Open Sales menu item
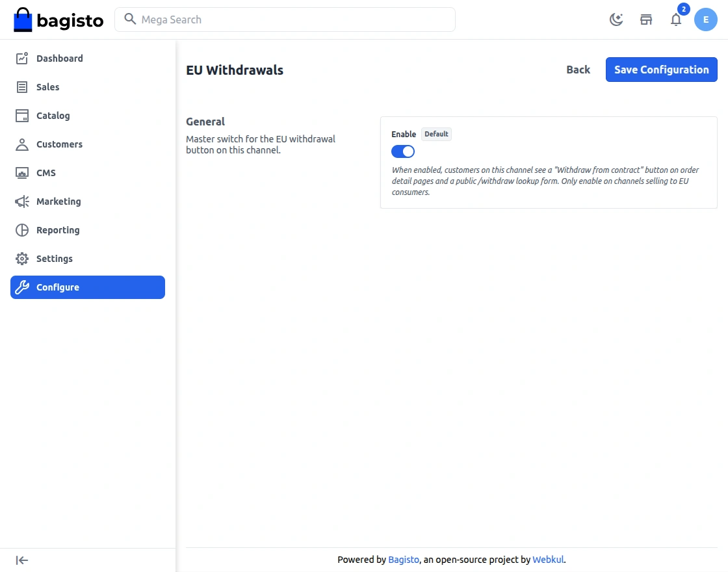This screenshot has width=728, height=572. (88, 87)
